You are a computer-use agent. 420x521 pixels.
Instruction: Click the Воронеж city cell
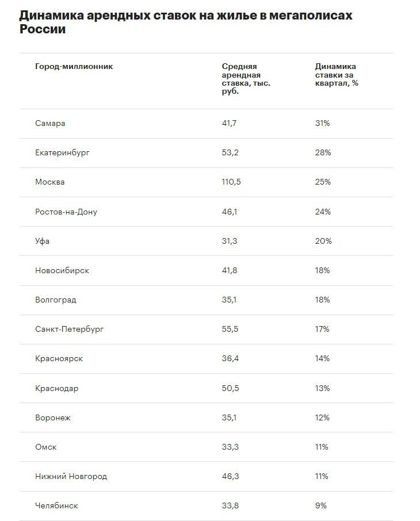[53, 417]
